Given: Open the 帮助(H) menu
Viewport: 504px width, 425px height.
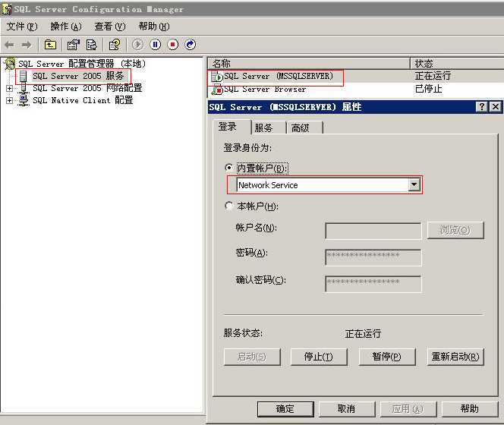Looking at the screenshot, I should tap(154, 27).
